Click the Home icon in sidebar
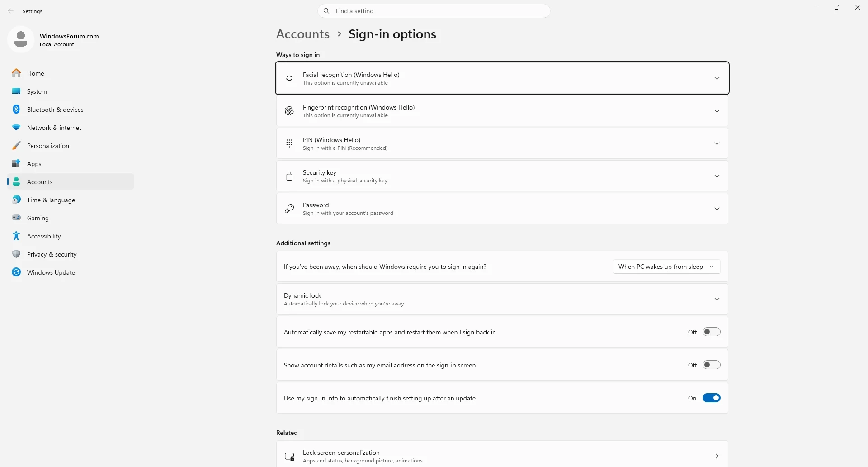Viewport: 868px width, 467px height. point(16,73)
